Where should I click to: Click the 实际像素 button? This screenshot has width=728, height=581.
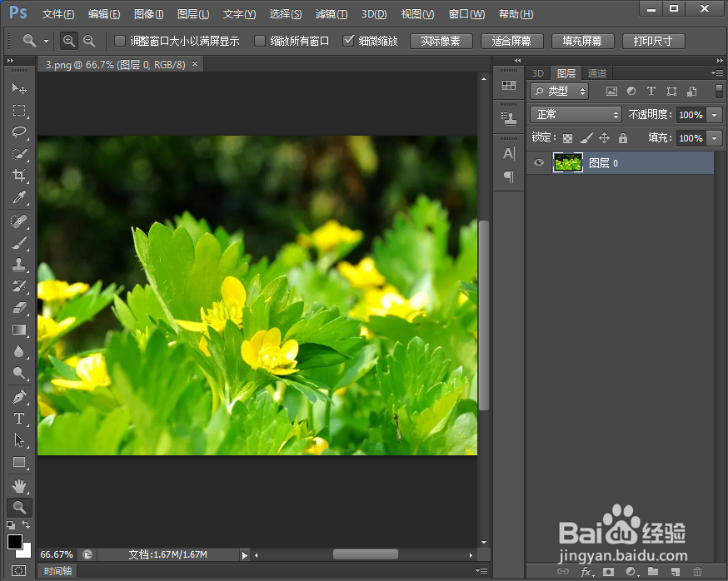click(441, 40)
